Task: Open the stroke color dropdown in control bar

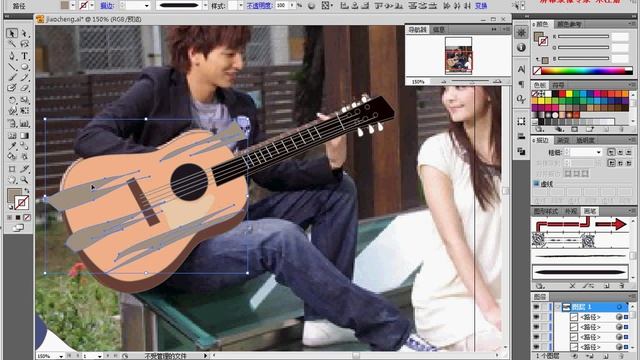Action: pos(92,5)
